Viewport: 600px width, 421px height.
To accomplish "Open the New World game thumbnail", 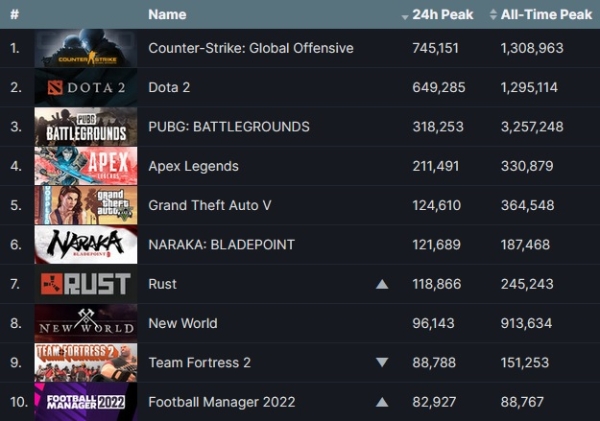I will pyautogui.click(x=86, y=323).
